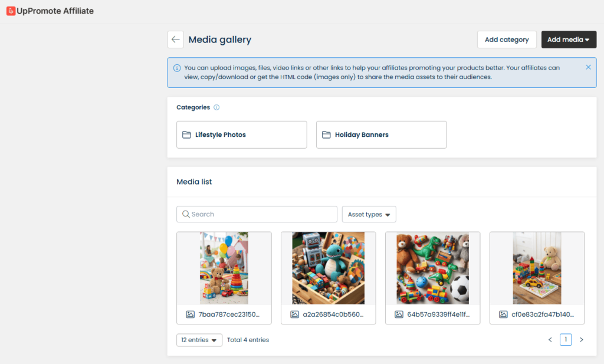
Task: Open the 12 entries per page dropdown
Action: [x=199, y=340]
